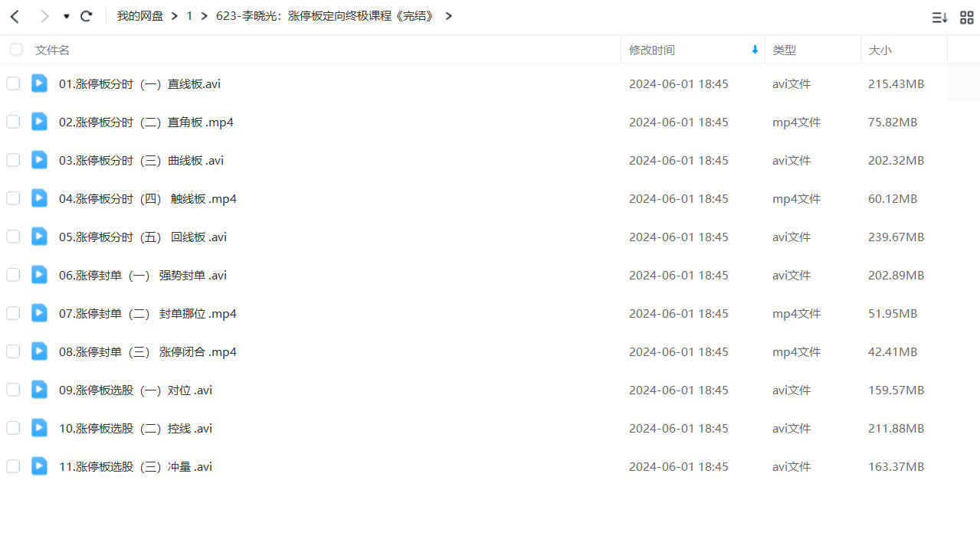Go forward with the right arrow
This screenshot has height=539, width=980.
44,16
